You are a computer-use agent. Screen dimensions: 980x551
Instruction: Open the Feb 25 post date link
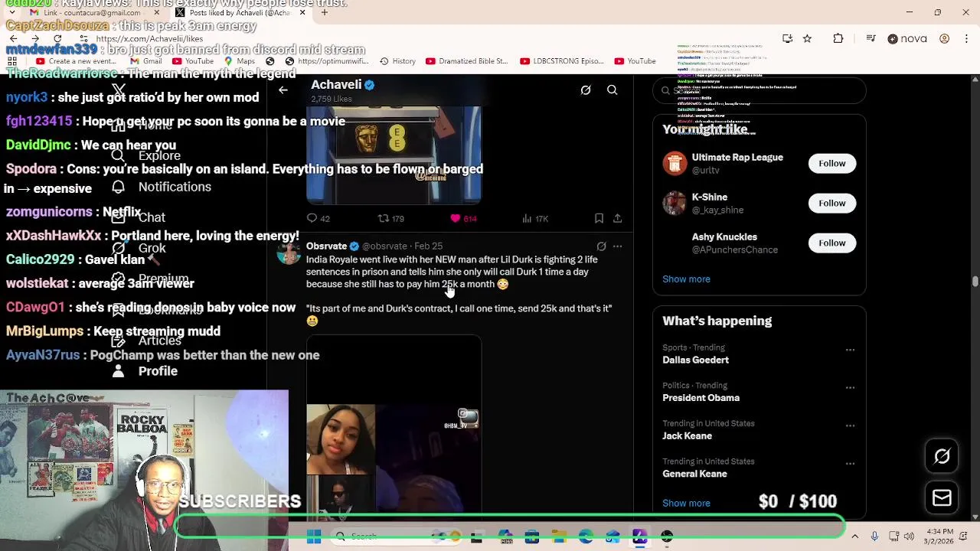[429, 246]
